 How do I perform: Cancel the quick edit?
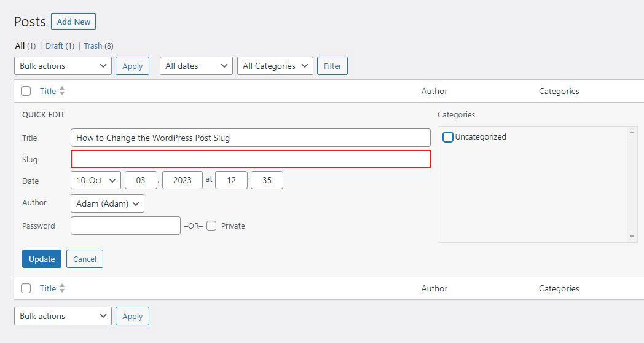tap(85, 259)
